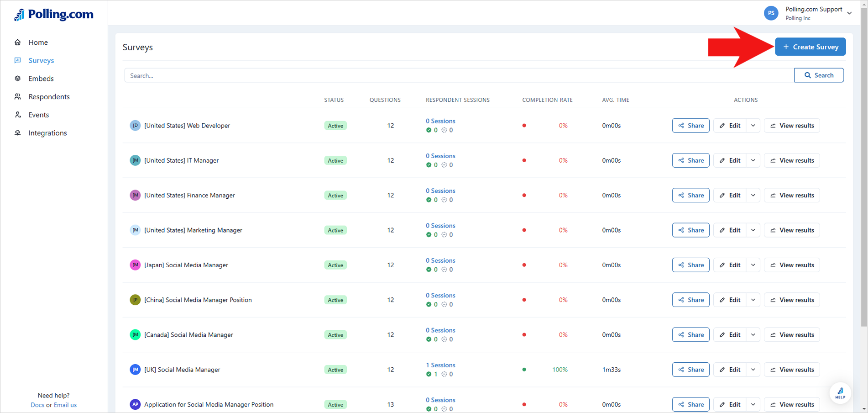868x413 pixels.
Task: Open Respondents section
Action: 49,97
